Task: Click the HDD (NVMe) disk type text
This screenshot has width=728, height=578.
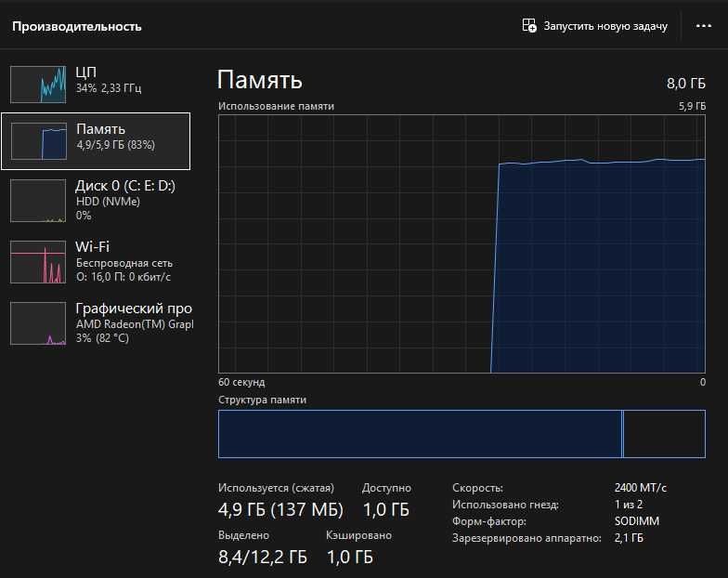Action: [x=108, y=202]
